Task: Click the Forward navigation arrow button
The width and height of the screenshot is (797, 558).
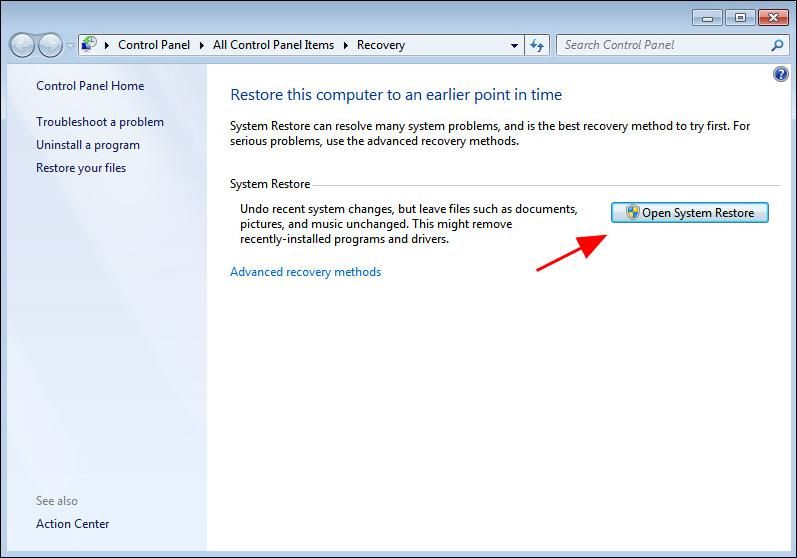Action: pyautogui.click(x=50, y=45)
